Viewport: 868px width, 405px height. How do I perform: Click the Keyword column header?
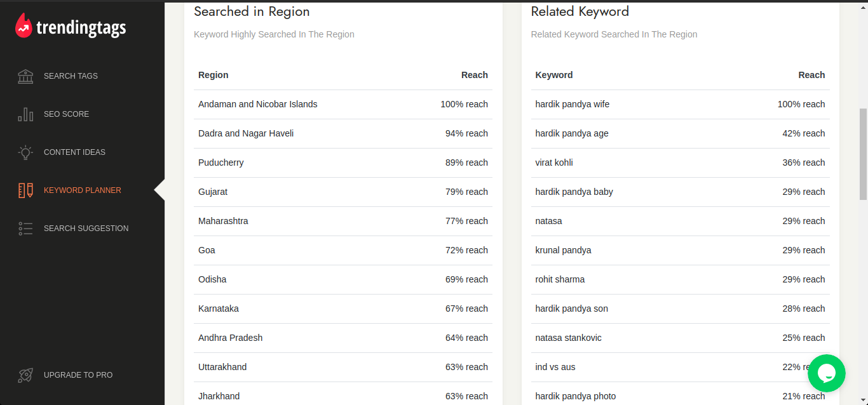tap(554, 75)
